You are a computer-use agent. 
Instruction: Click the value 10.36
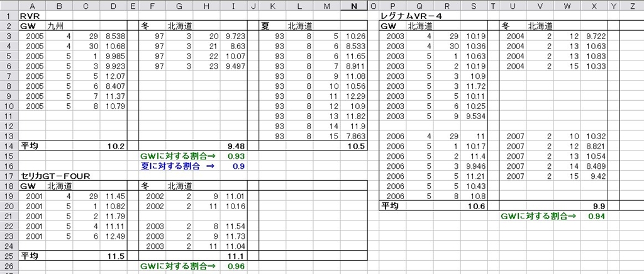(x=475, y=45)
